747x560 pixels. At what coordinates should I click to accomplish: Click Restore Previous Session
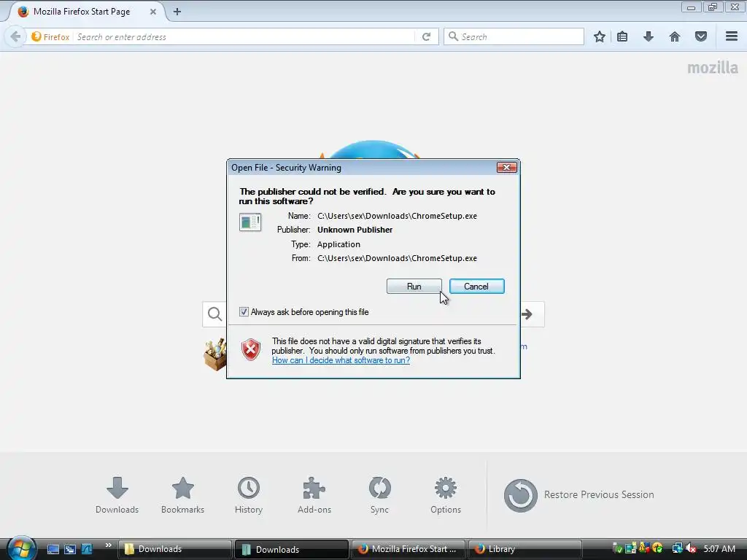coord(578,495)
